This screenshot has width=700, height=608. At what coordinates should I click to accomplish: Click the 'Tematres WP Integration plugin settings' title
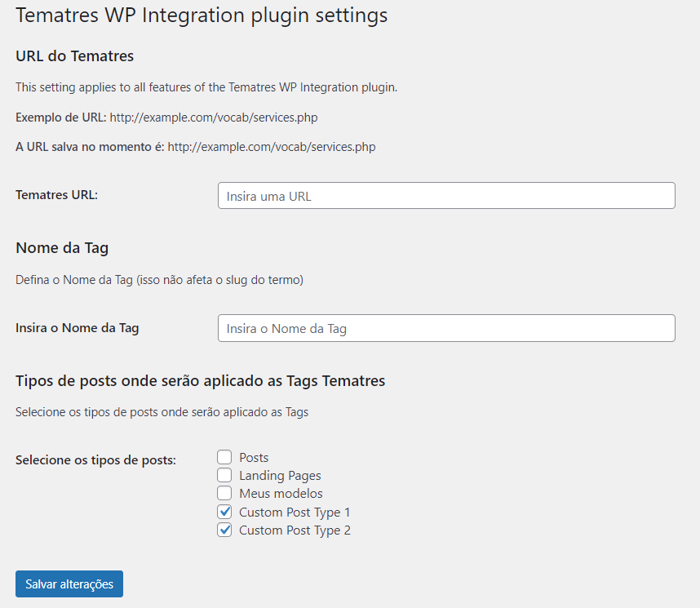point(202,16)
